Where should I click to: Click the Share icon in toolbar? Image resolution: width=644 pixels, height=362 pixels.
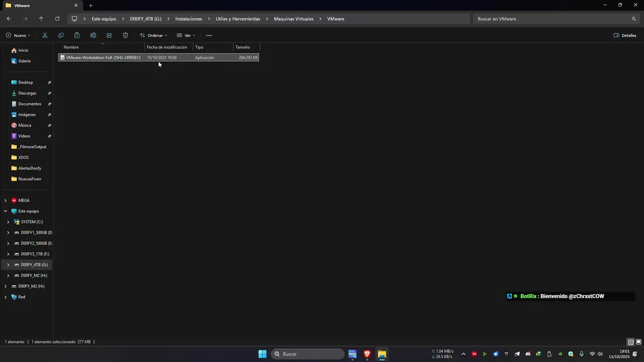pyautogui.click(x=109, y=35)
